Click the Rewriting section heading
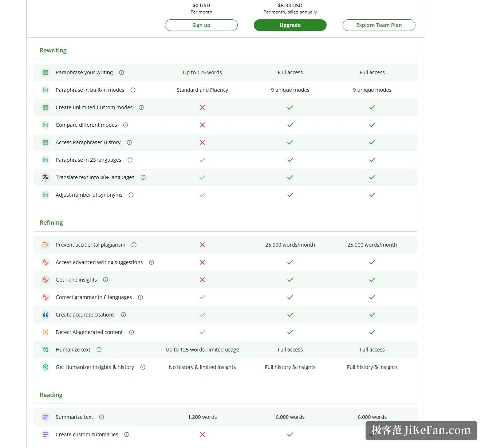 53,50
